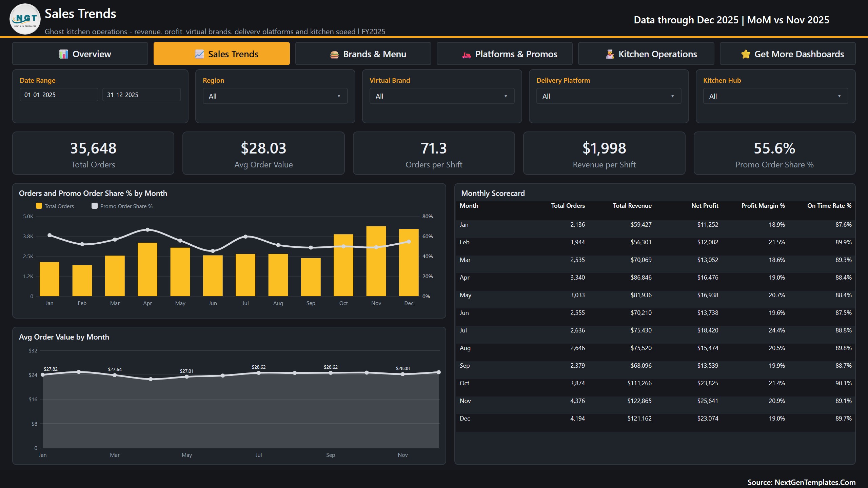
Task: Click the 71.3 Orders per Shift card
Action: [x=434, y=153]
